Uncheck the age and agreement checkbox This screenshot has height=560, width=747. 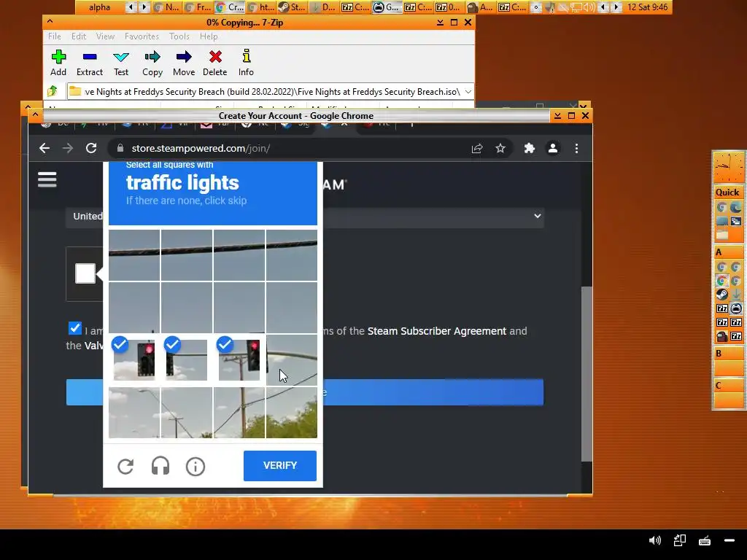(x=75, y=328)
